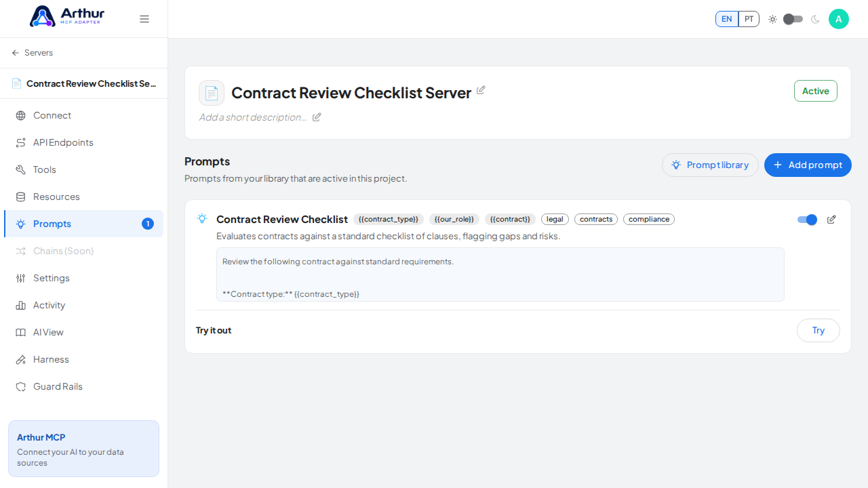Click the contracts tag

pyautogui.click(x=596, y=219)
